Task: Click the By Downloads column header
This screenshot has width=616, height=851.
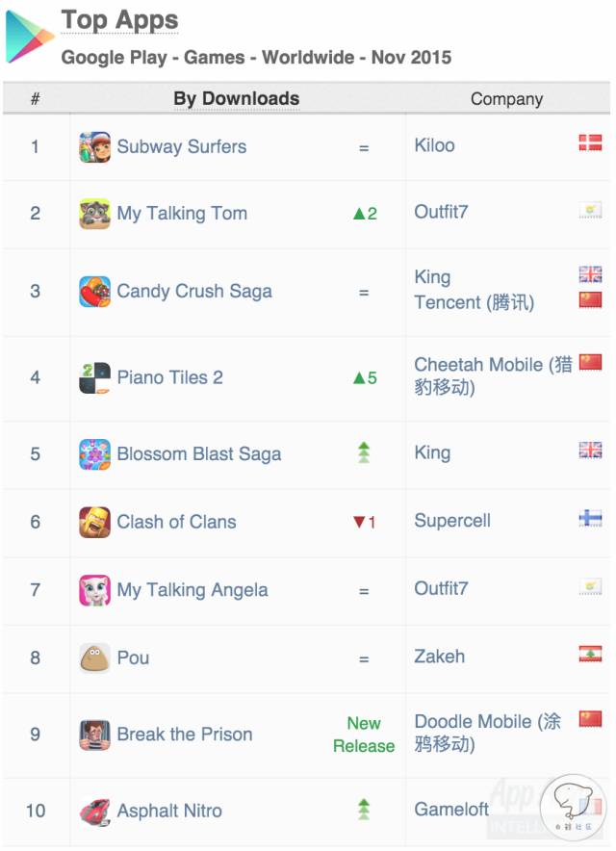Action: (237, 98)
